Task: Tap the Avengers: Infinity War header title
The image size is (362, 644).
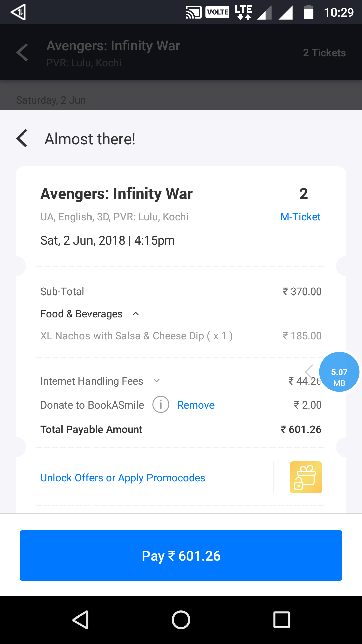Action: point(113,46)
